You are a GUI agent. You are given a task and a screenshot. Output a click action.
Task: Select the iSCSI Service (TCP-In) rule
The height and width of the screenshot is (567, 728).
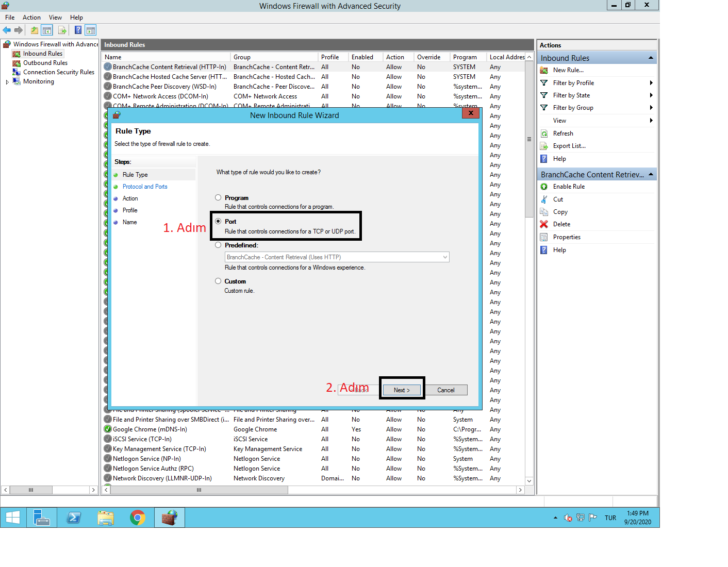click(142, 439)
